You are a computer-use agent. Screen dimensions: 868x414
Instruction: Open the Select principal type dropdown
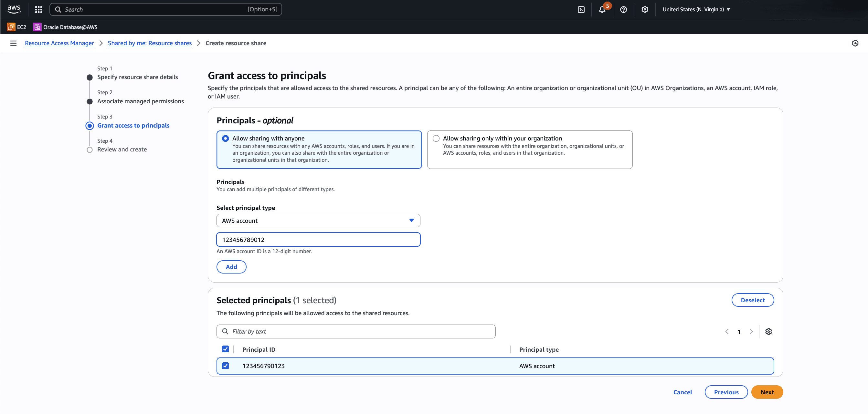click(x=318, y=221)
